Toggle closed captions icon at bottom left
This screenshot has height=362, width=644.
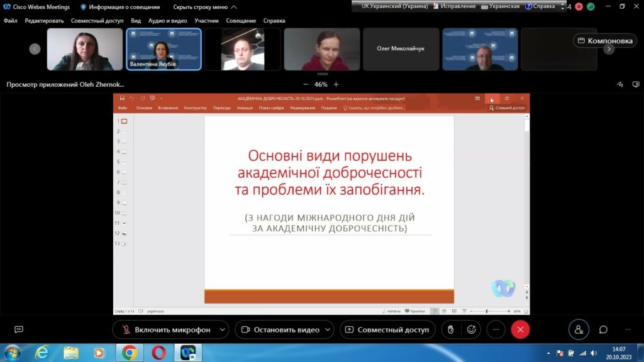click(19, 330)
